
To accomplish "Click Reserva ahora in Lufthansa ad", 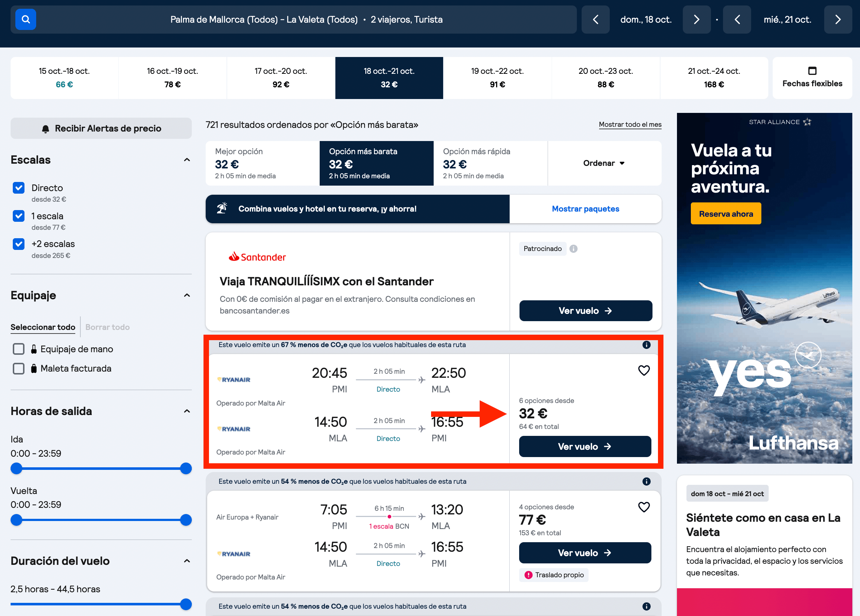I will tap(726, 213).
